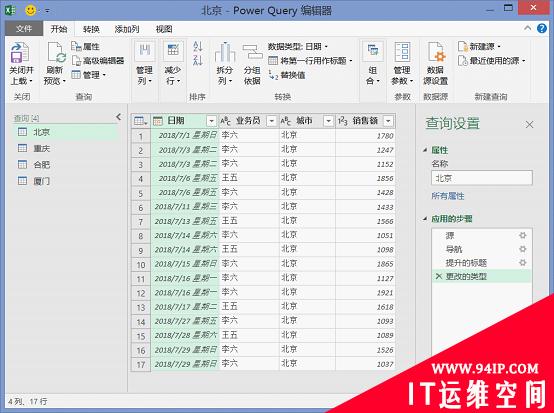Screen dimensions: 554x413
Task: Click gear icon for 源 step
Action: tap(523, 235)
